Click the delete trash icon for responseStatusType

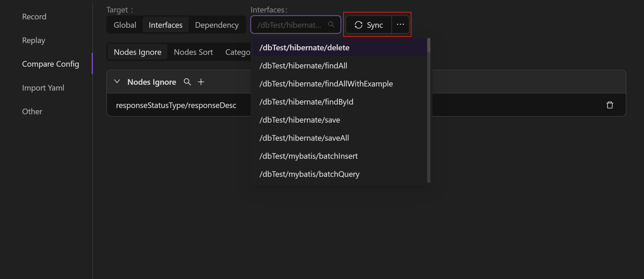(x=610, y=105)
